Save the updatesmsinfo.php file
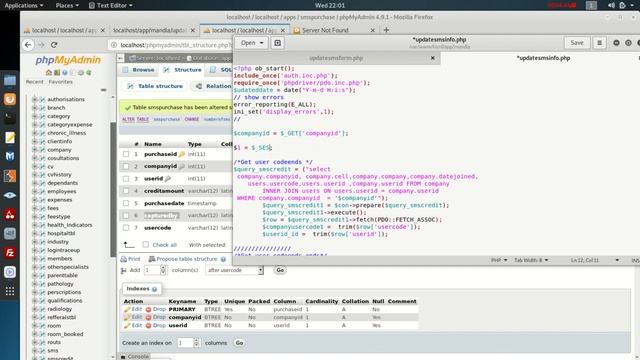 (577, 43)
